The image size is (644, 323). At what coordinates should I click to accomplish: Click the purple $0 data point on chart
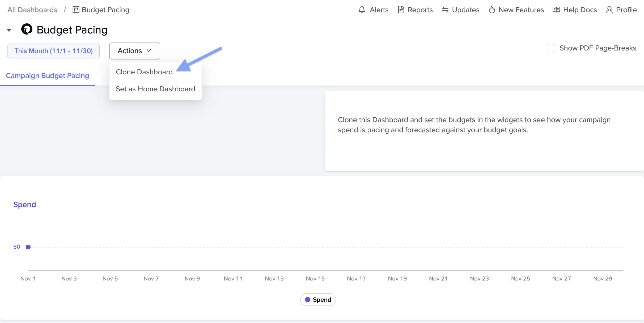click(x=28, y=247)
